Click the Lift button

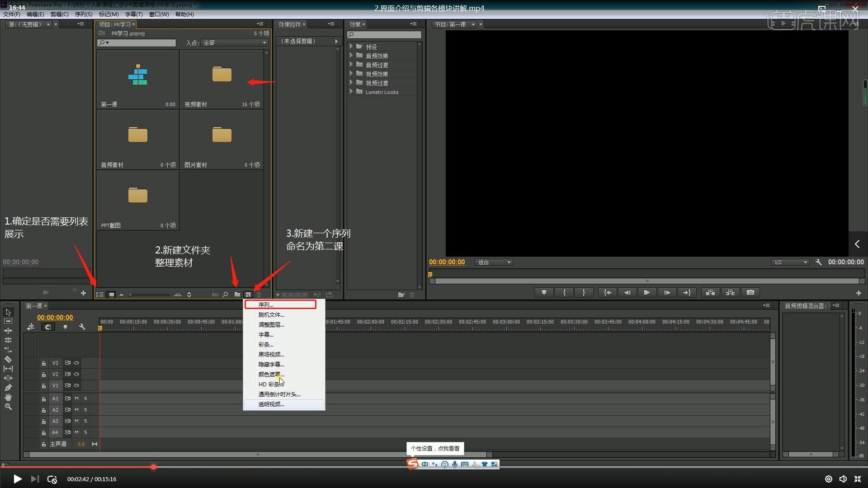[x=710, y=293]
